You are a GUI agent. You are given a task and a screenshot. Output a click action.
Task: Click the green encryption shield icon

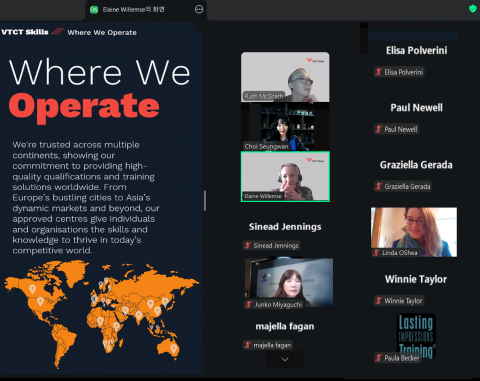473,8
